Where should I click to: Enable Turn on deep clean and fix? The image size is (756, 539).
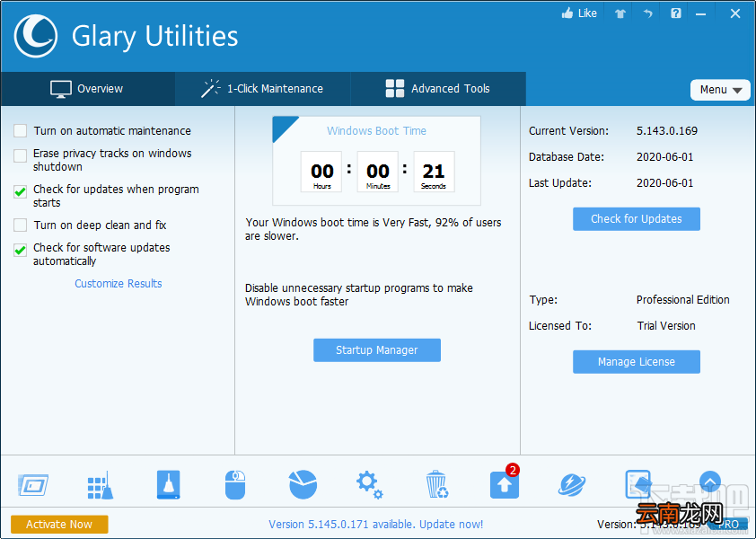tap(21, 225)
